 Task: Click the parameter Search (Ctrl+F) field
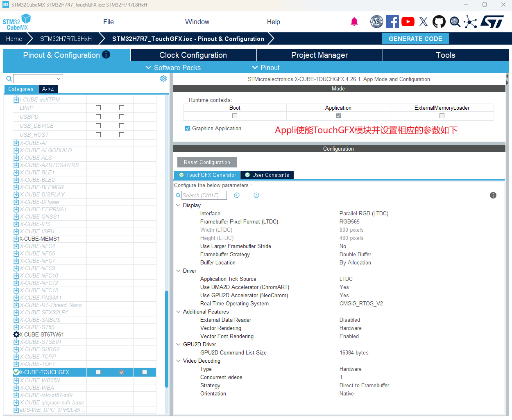tap(204, 195)
